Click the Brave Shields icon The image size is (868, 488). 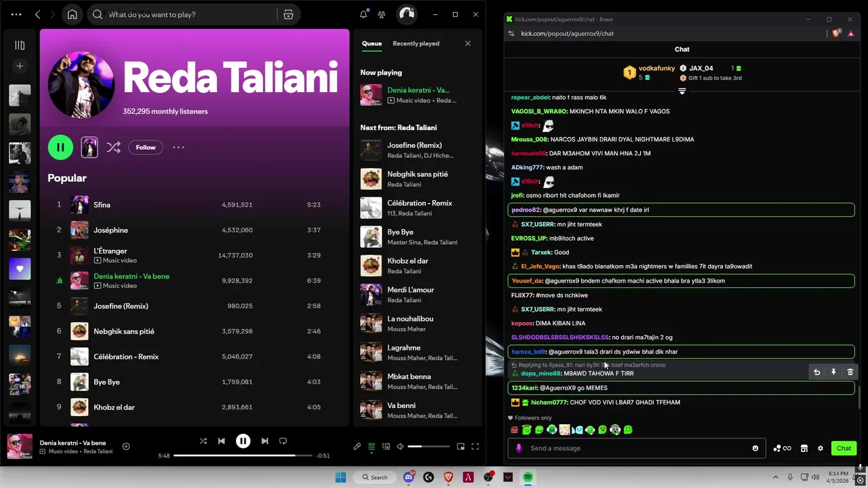tap(837, 33)
